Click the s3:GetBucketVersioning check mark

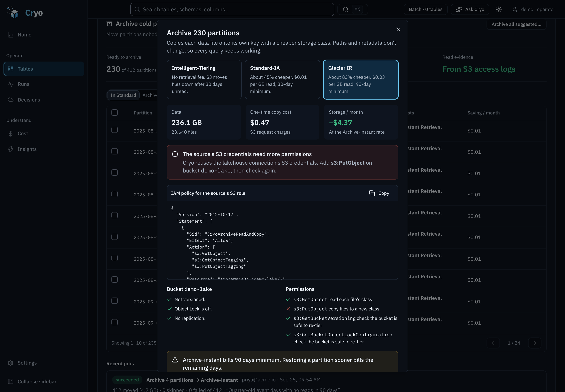tap(288, 318)
